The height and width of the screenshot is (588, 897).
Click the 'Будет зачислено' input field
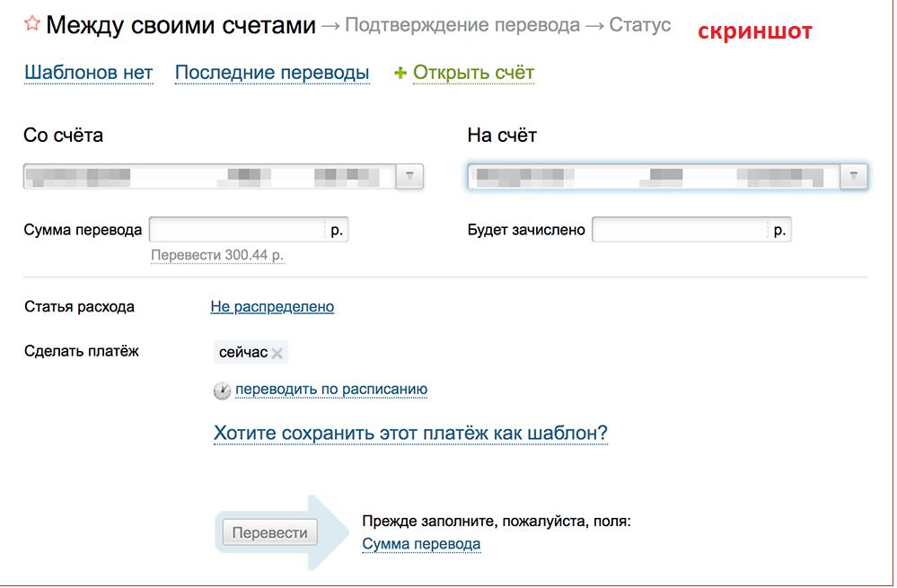[691, 230]
